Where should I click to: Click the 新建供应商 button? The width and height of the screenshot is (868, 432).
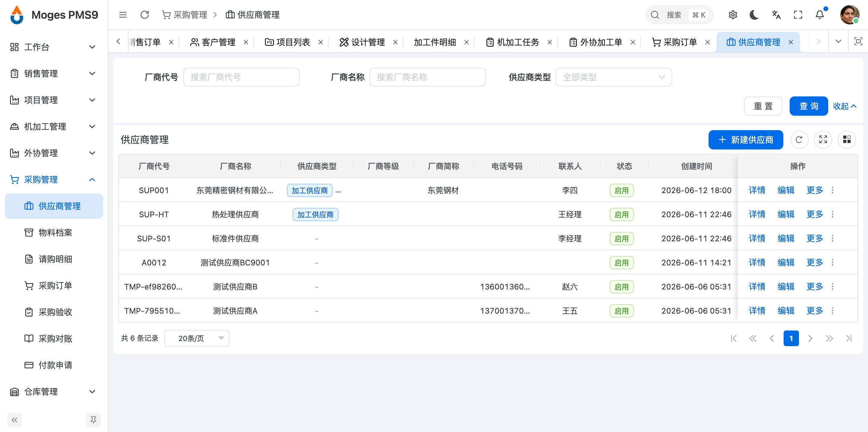pos(745,139)
